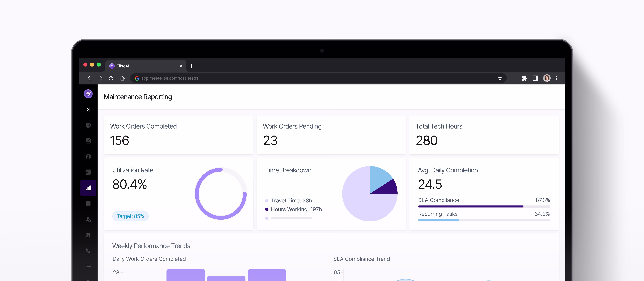Image resolution: width=644 pixels, height=281 pixels.
Task: Open browser extensions puzzle icon
Action: (524, 78)
